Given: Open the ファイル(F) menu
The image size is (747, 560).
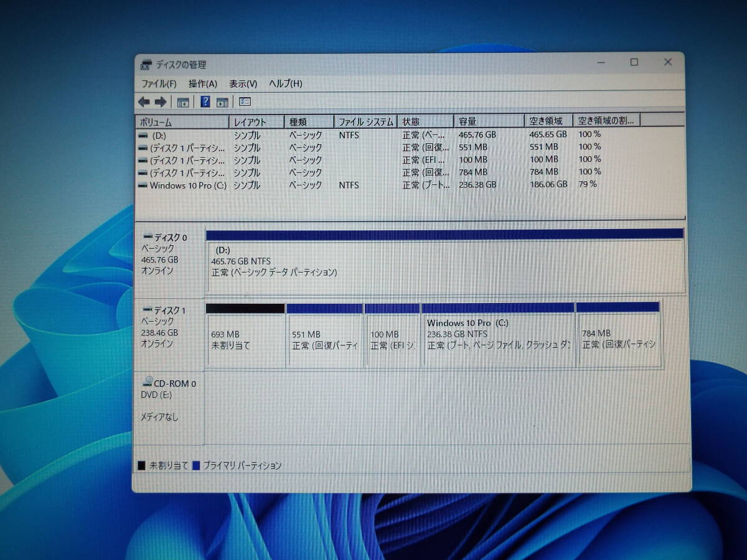Looking at the screenshot, I should click(159, 84).
